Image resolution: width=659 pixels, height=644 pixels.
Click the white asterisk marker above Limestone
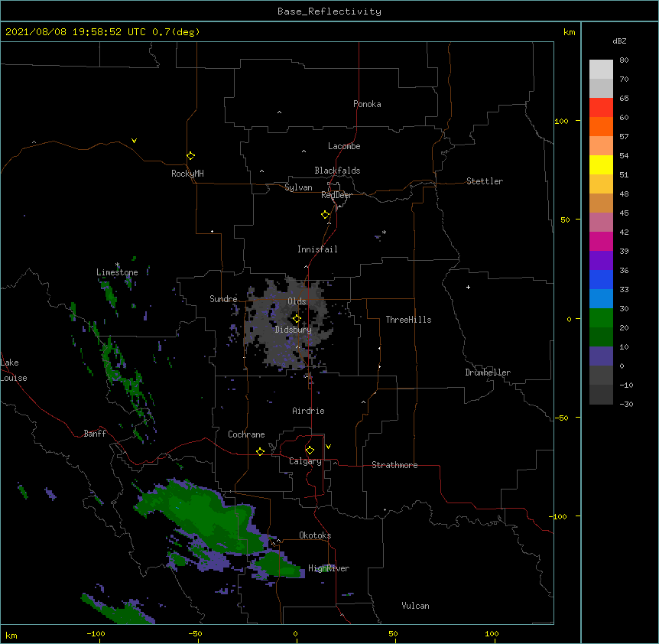pyautogui.click(x=117, y=265)
